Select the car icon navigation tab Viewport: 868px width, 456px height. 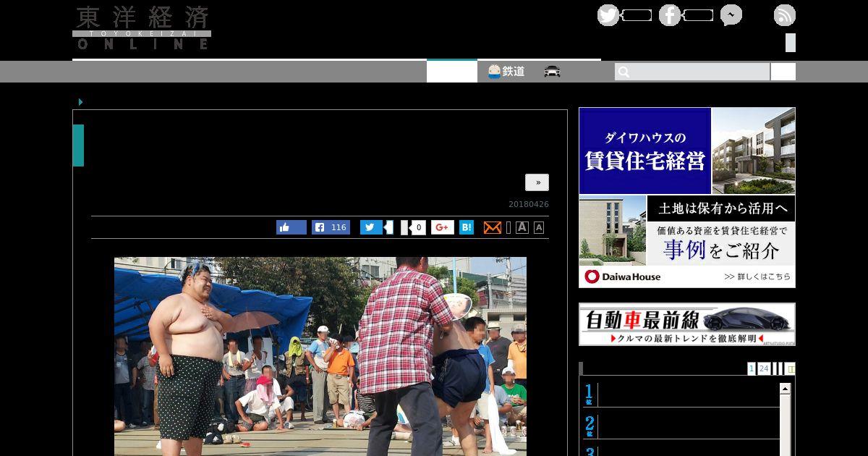click(x=553, y=72)
